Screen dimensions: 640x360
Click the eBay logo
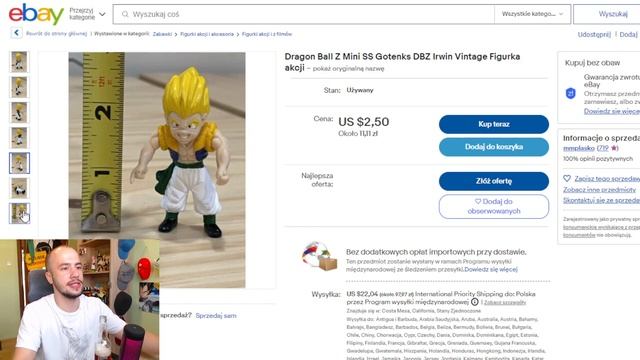(36, 14)
